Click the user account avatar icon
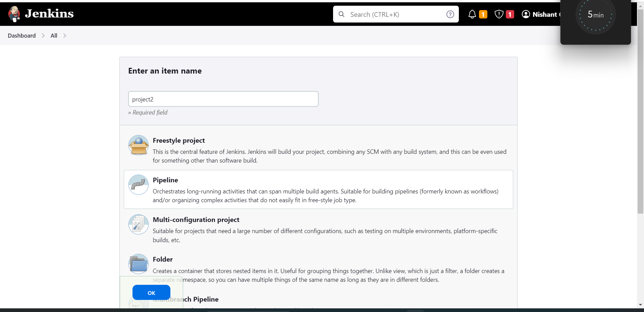 pos(526,14)
